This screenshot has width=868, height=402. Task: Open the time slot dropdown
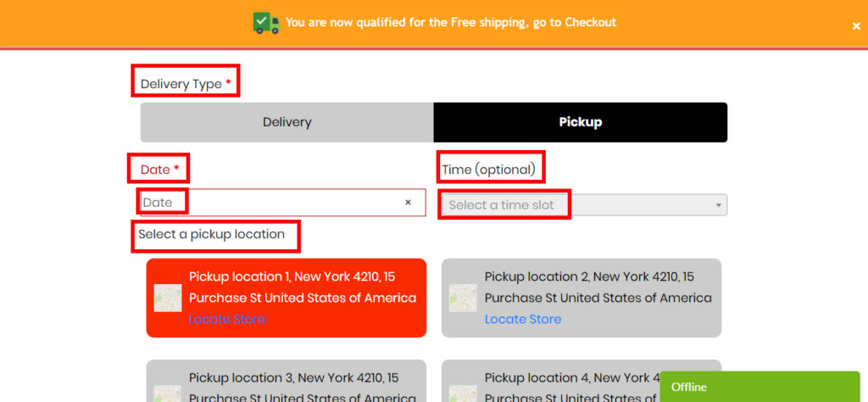576,205
